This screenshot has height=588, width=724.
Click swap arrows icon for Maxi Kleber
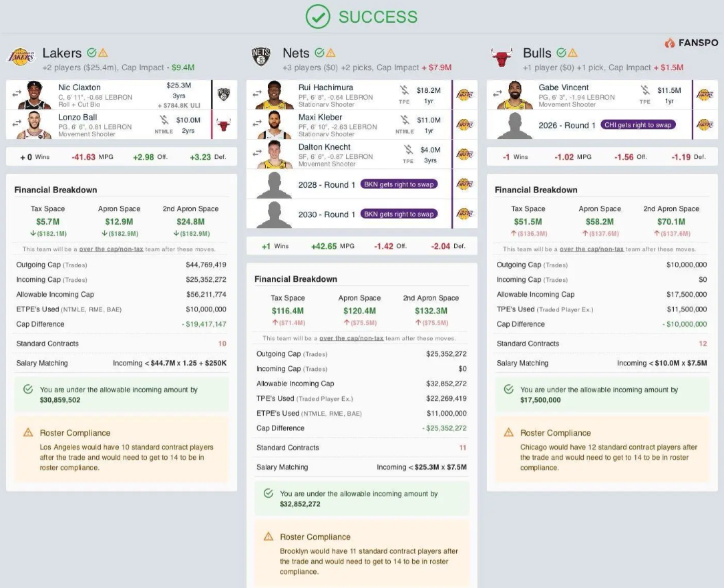point(256,124)
